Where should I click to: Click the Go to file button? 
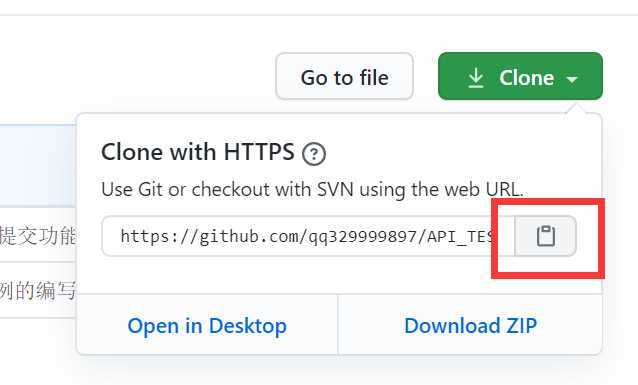[x=344, y=76]
